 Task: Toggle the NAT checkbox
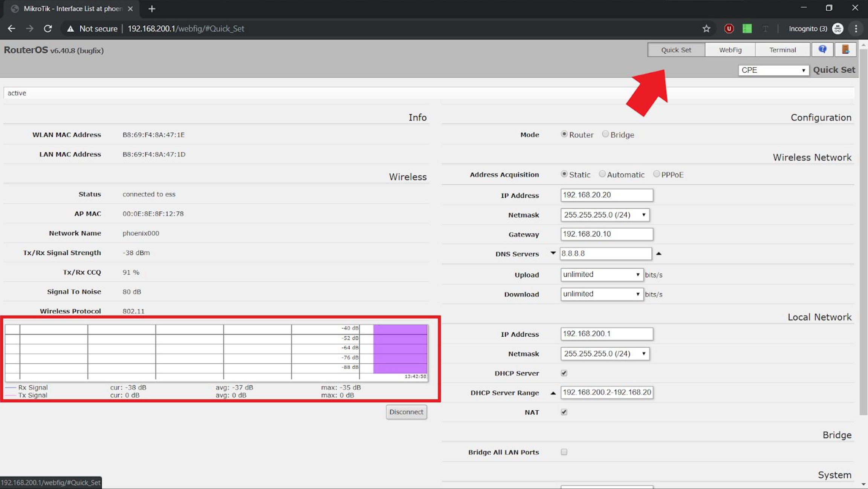pos(564,412)
